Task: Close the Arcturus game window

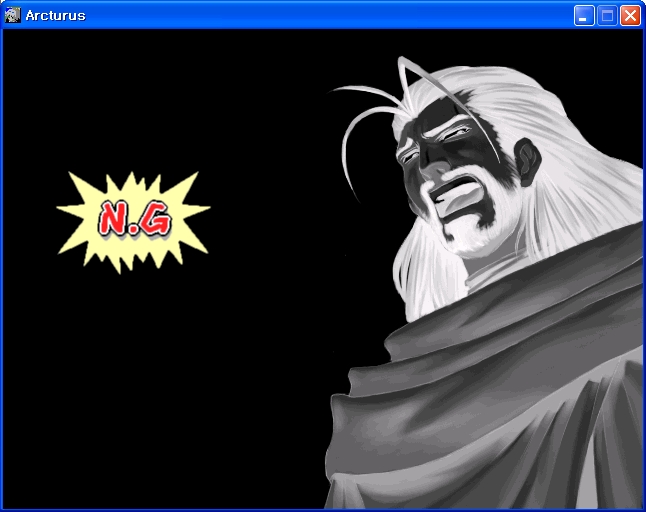Action: pos(630,15)
